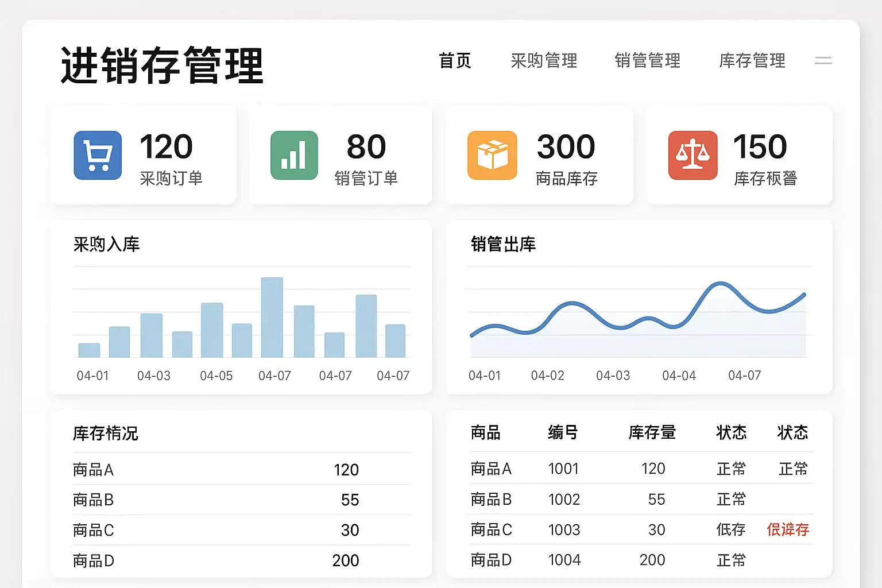The height and width of the screenshot is (588, 882).
Task: Click the highest peak of 销管出库 line
Action: (x=719, y=284)
